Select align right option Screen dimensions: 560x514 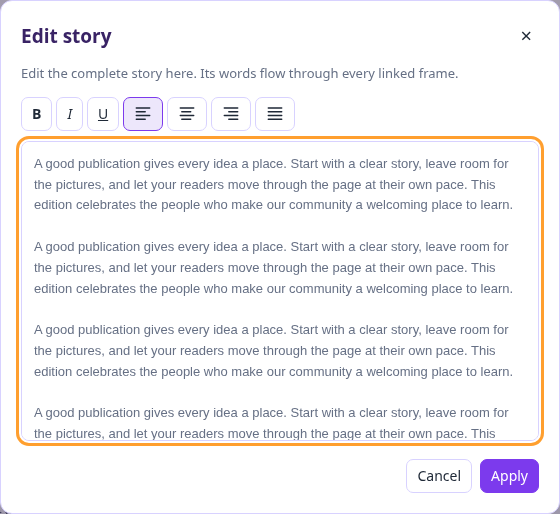pyautogui.click(x=231, y=114)
